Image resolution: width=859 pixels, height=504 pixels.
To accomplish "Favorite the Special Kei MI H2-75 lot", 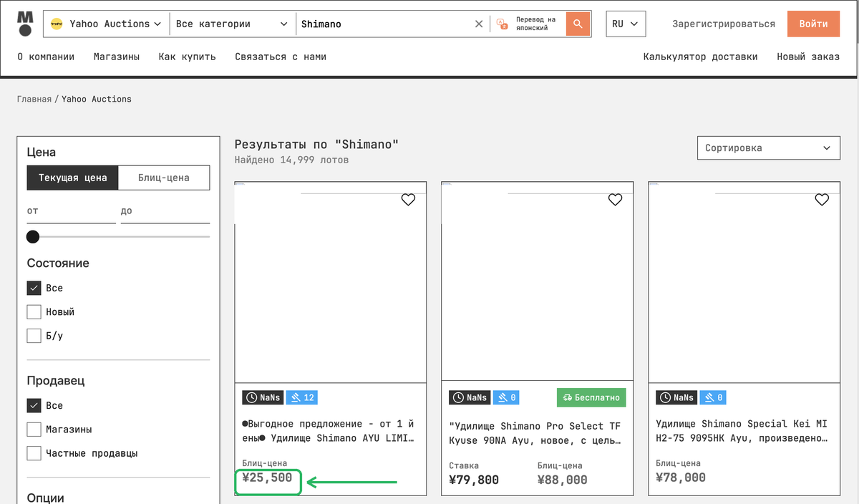I will (822, 200).
